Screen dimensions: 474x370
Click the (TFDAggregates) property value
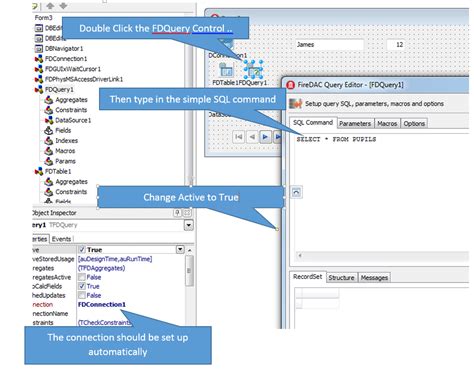(102, 268)
